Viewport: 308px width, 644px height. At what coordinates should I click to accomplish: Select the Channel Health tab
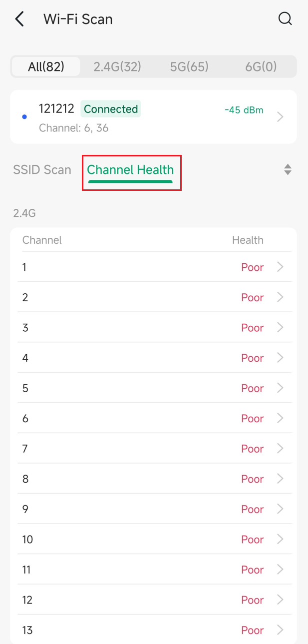pyautogui.click(x=130, y=170)
